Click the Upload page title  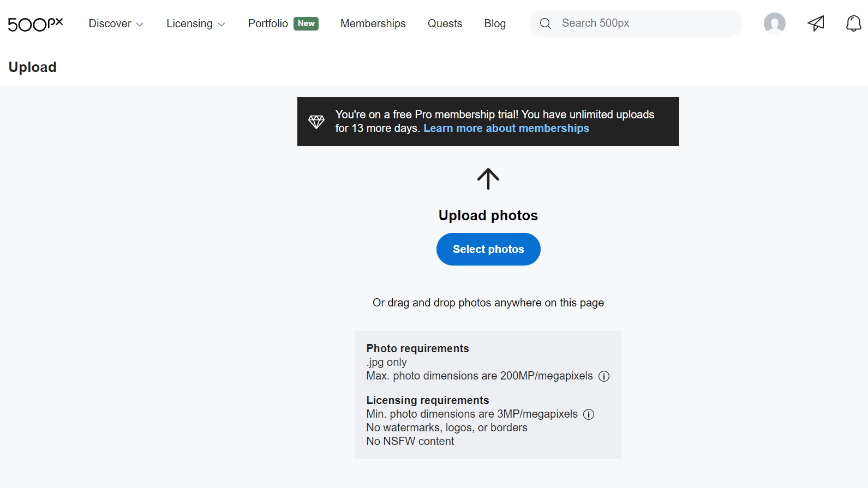[x=33, y=67]
